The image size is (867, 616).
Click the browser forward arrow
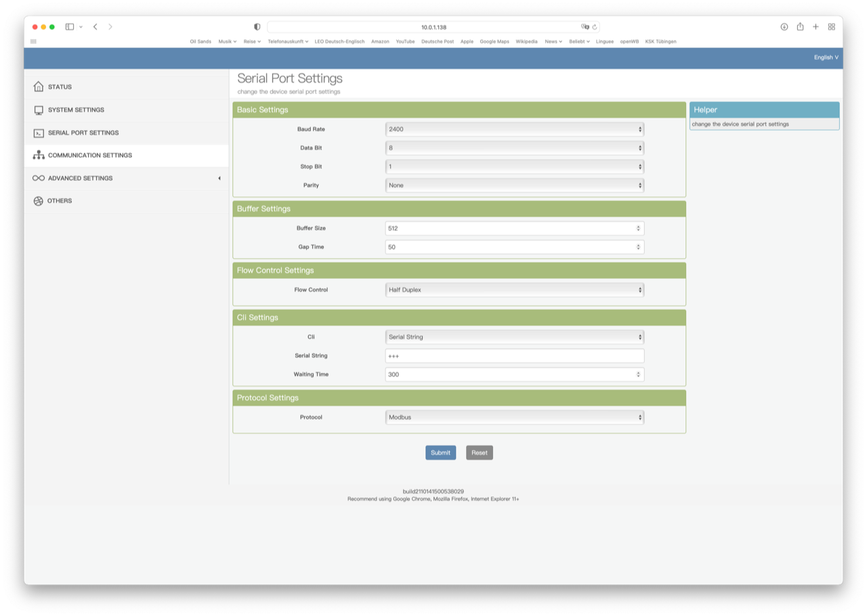point(110,27)
